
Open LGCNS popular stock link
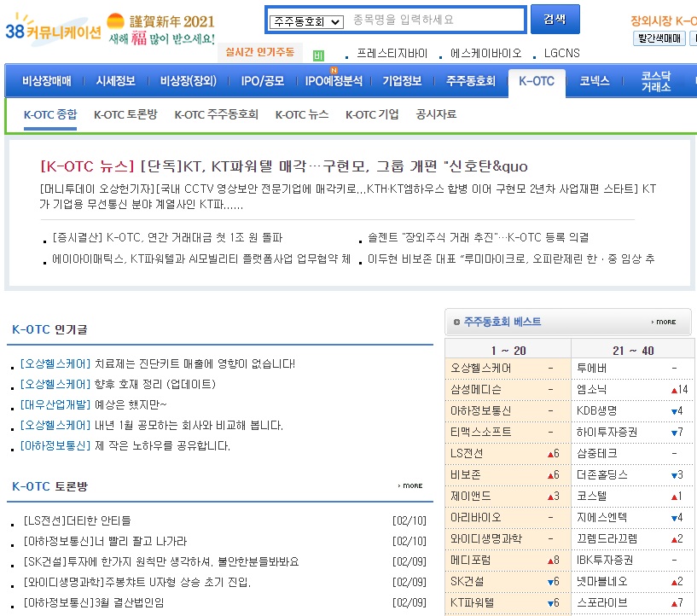click(562, 54)
